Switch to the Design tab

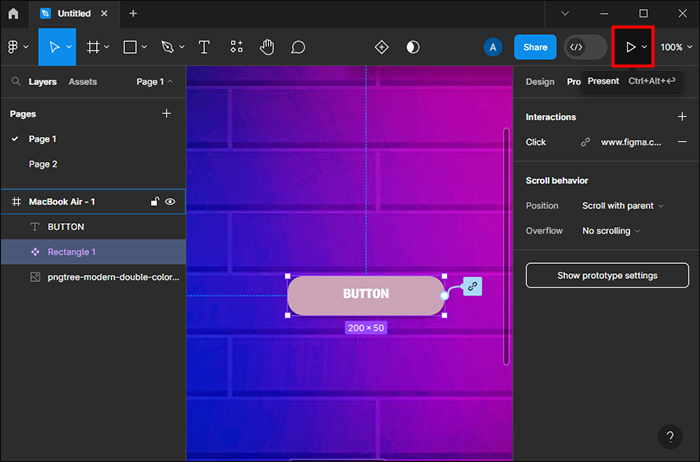coord(540,82)
